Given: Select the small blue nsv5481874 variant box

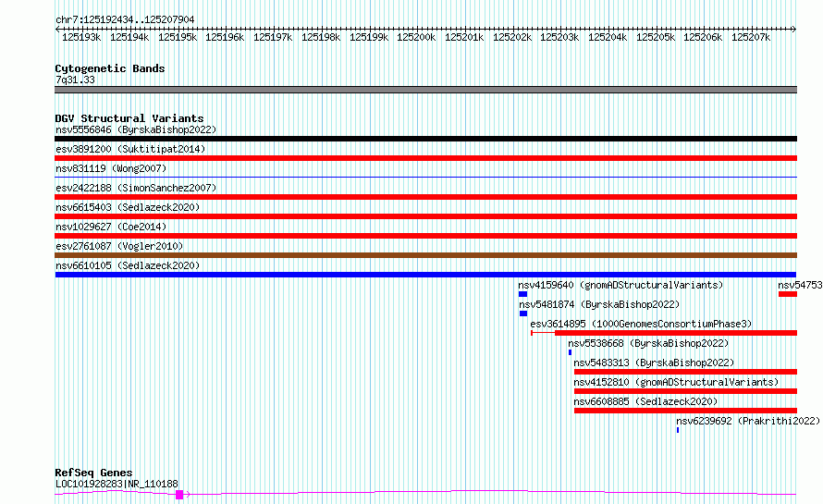Looking at the screenshot, I should (x=523, y=313).
